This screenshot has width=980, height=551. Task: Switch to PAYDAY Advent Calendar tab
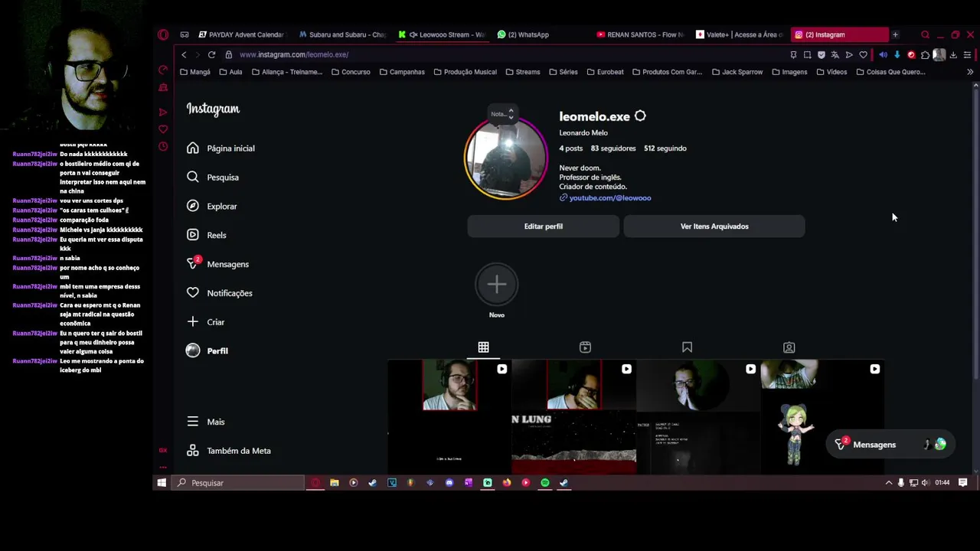pyautogui.click(x=241, y=34)
